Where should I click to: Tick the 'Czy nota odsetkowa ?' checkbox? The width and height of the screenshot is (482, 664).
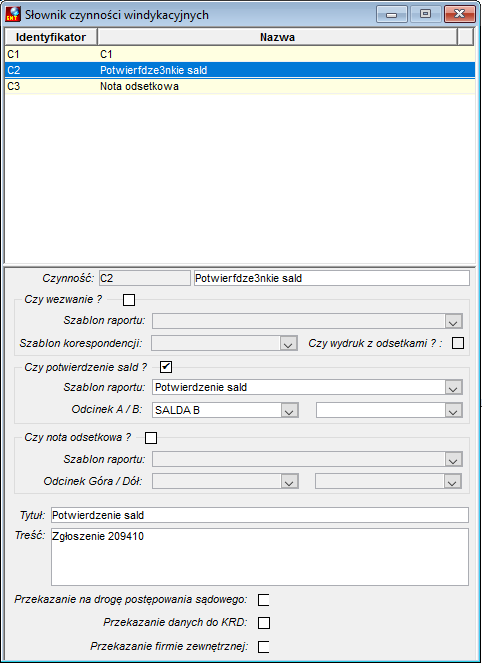click(x=151, y=438)
